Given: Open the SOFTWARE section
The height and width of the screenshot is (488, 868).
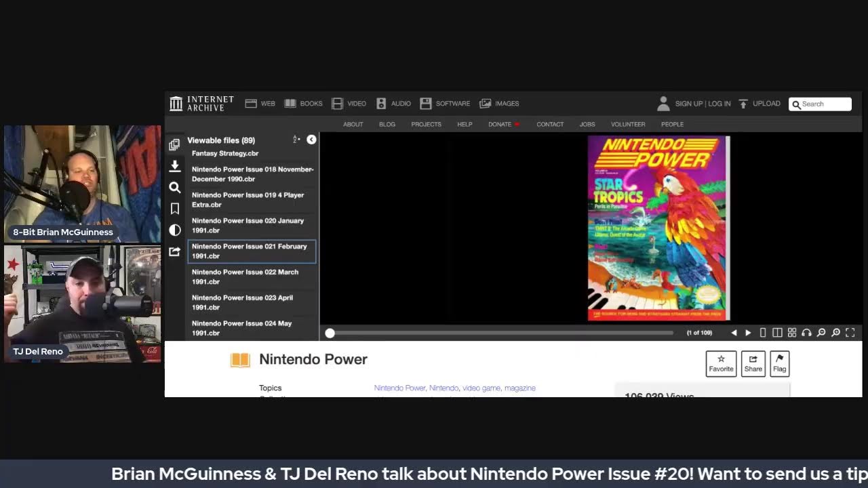Looking at the screenshot, I should coord(445,104).
